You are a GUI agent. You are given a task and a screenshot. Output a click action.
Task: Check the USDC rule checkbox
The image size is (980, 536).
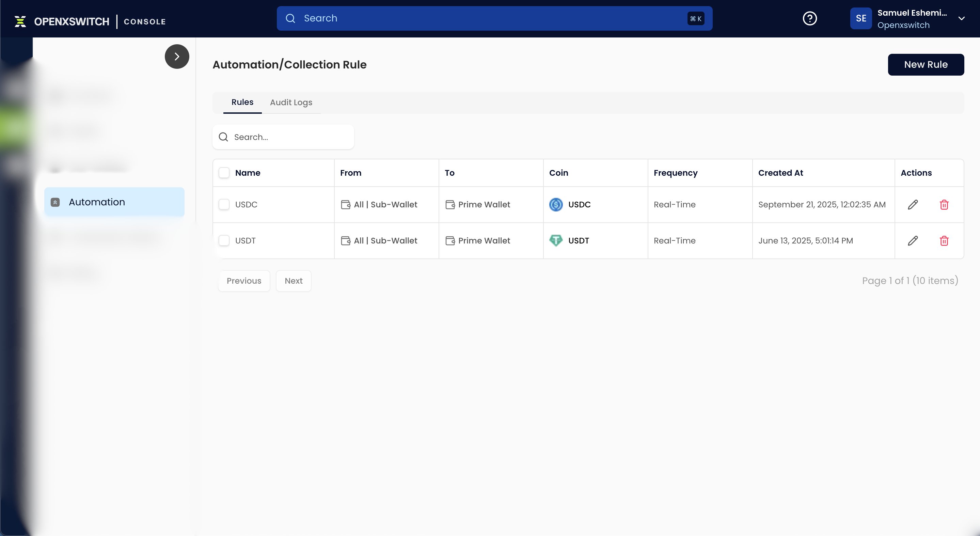pyautogui.click(x=224, y=205)
